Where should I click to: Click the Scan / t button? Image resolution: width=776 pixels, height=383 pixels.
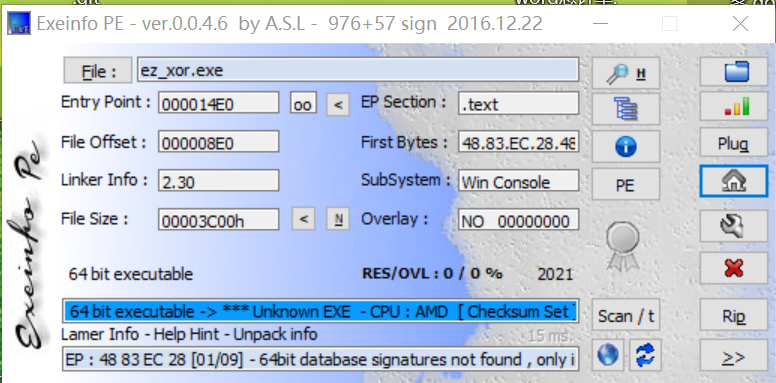click(626, 315)
